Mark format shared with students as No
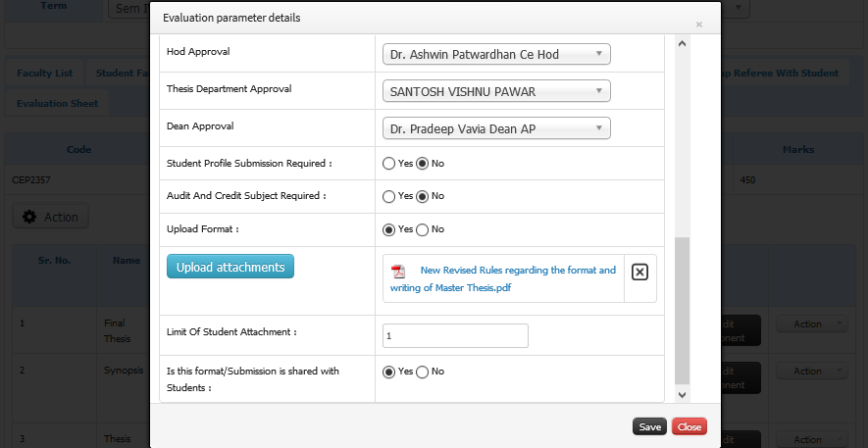The image size is (868, 448). [423, 372]
